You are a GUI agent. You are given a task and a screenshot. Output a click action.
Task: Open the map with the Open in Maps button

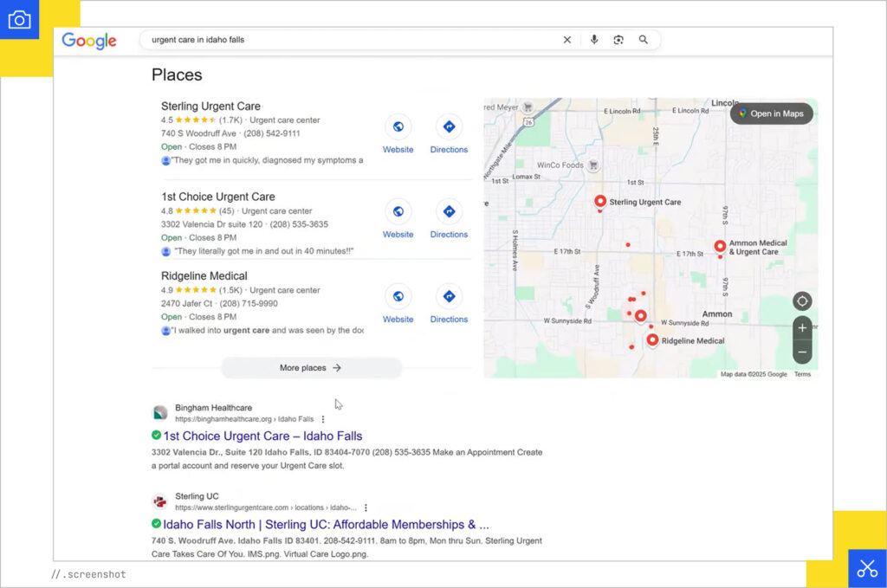[x=771, y=113]
